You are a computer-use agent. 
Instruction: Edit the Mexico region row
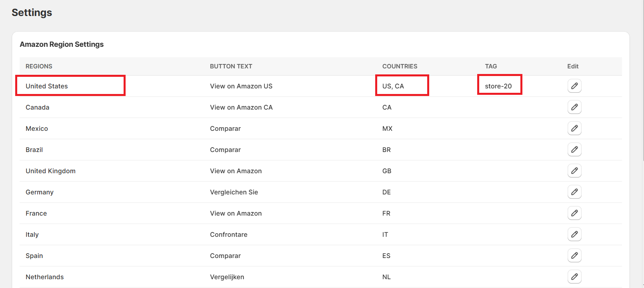tap(574, 128)
